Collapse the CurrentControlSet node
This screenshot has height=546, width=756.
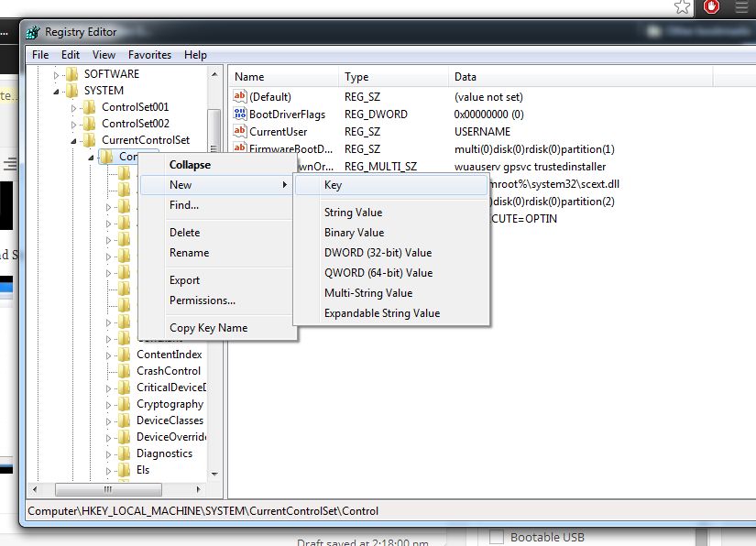point(73,141)
